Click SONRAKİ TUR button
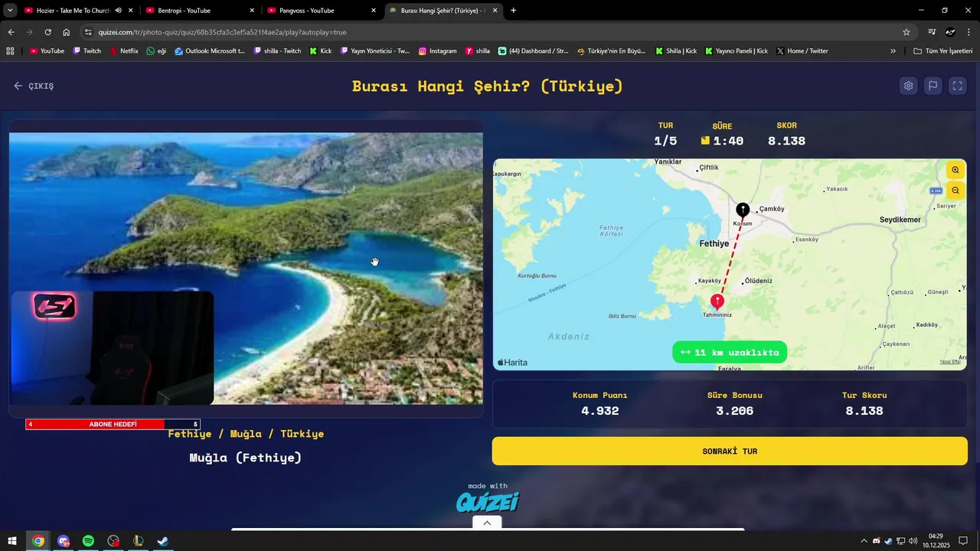This screenshot has height=551, width=980. pos(730,451)
